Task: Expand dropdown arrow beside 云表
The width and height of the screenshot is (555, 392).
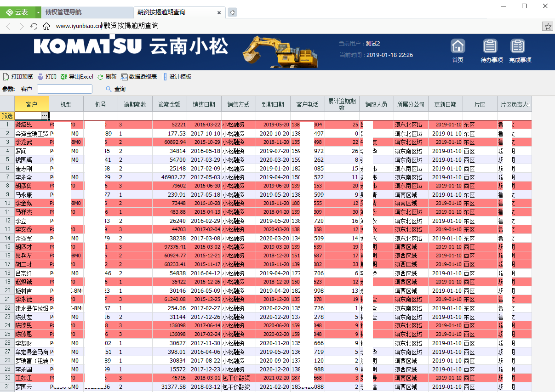Action: pyautogui.click(x=38, y=12)
